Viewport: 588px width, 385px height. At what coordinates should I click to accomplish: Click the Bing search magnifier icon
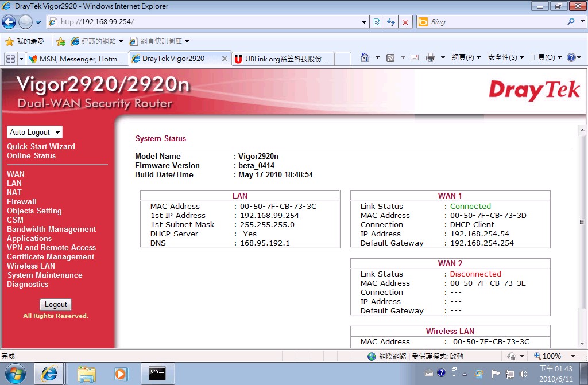click(x=571, y=22)
